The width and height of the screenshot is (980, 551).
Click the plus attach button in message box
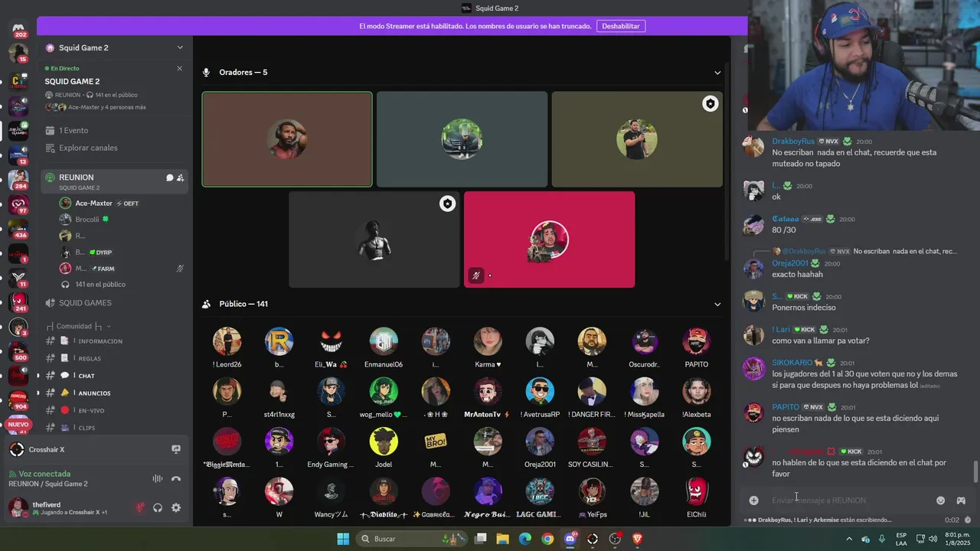pyautogui.click(x=753, y=500)
